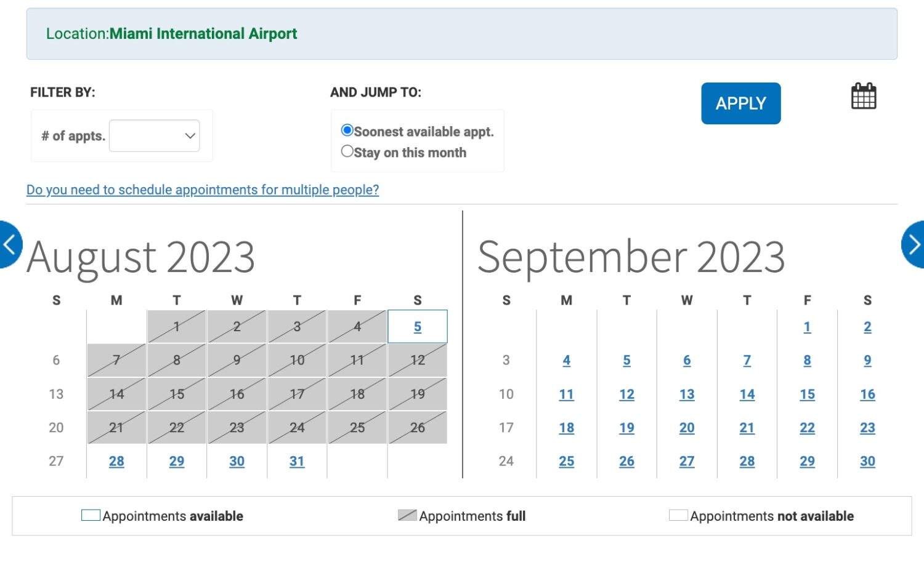
Task: Select September 4 on the calendar
Action: [x=567, y=361]
